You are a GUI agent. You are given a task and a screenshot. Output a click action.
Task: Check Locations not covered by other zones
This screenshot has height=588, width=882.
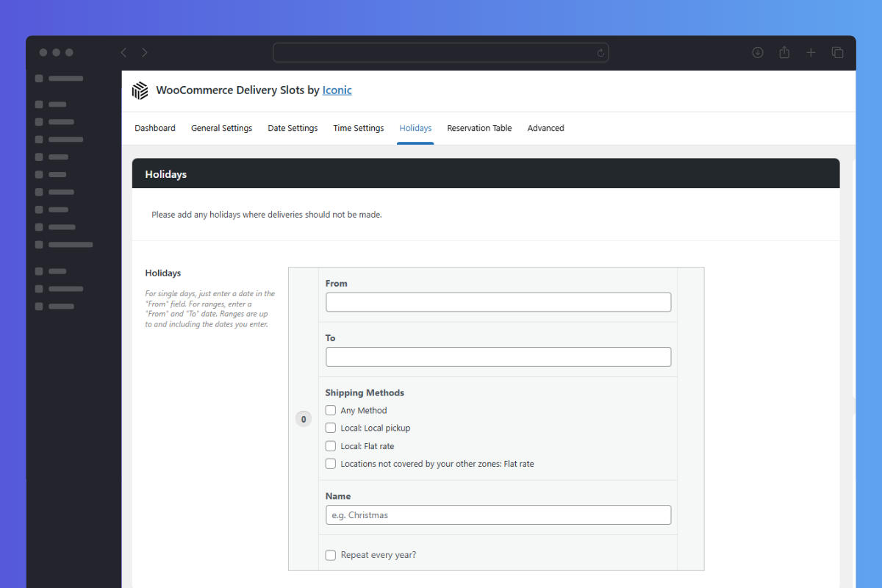coord(330,463)
